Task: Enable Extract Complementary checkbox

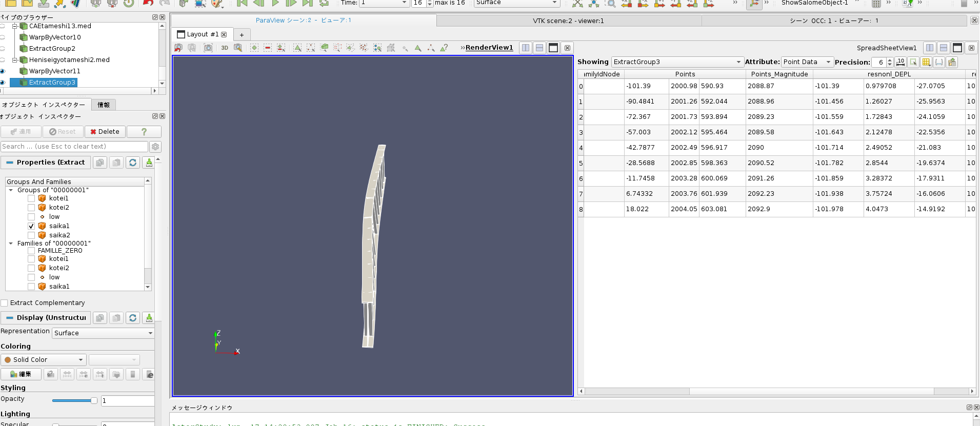Action: pos(5,303)
